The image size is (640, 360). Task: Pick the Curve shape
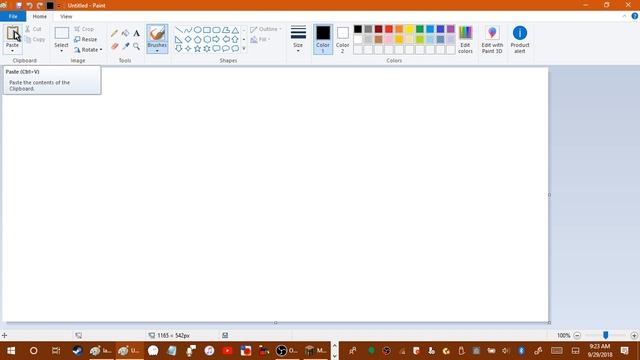(x=188, y=30)
